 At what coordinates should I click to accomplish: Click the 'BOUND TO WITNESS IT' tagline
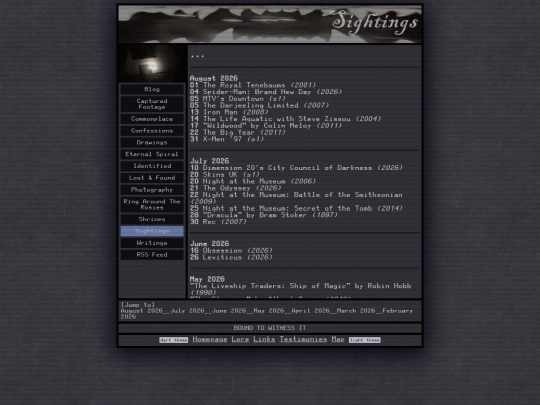pos(270,328)
